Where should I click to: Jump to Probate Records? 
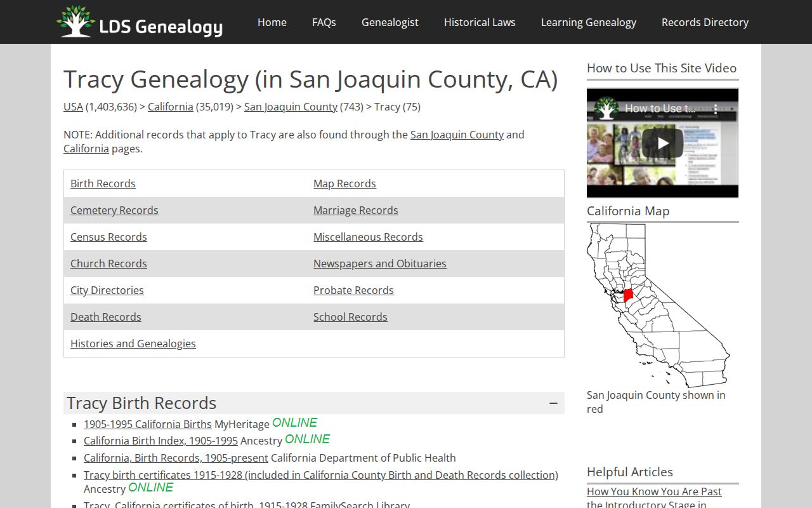pyautogui.click(x=353, y=290)
